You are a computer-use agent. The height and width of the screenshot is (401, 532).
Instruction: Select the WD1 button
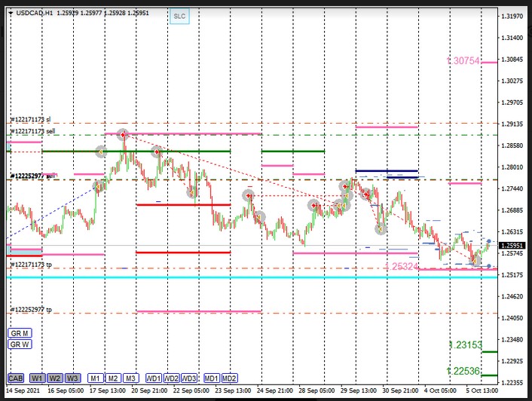[x=154, y=378]
